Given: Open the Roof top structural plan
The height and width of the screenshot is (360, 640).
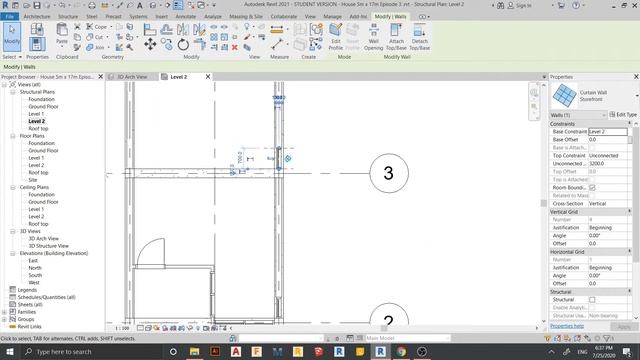Looking at the screenshot, I should click(38, 129).
